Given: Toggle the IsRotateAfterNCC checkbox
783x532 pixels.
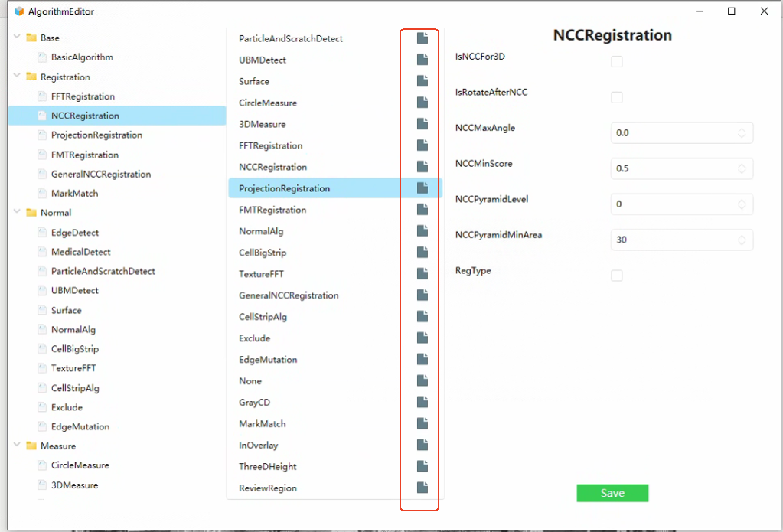Looking at the screenshot, I should (617, 97).
